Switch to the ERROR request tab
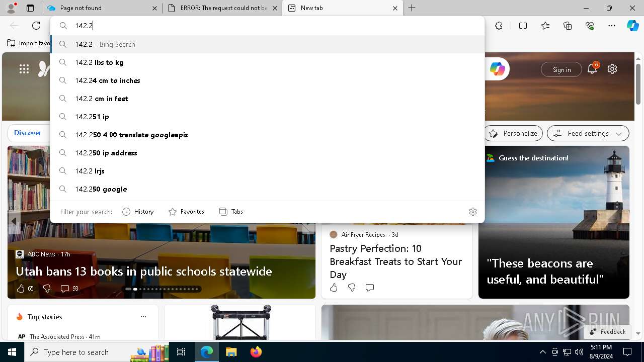Image resolution: width=644 pixels, height=362 pixels. pyautogui.click(x=222, y=8)
